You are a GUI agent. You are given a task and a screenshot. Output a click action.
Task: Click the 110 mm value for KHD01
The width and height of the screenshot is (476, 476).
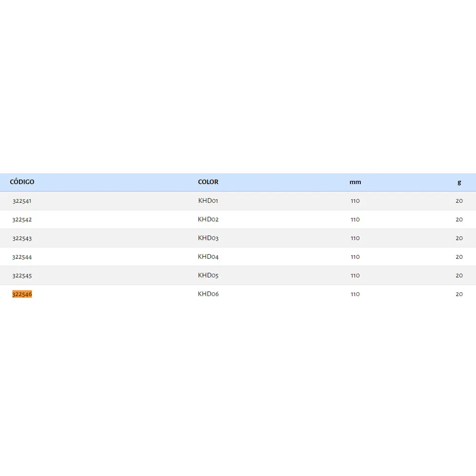coord(355,201)
